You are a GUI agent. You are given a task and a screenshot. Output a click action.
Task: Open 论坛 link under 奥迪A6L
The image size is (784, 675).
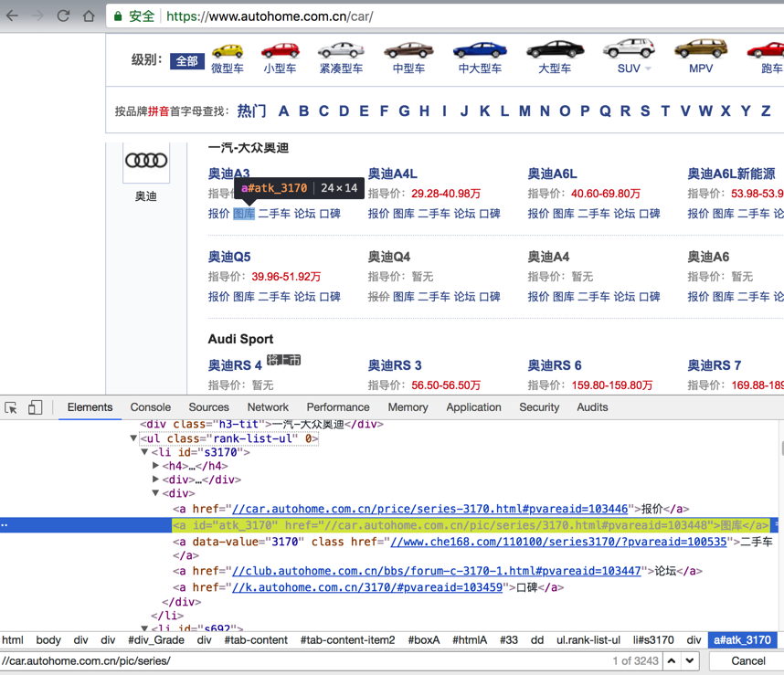624,214
